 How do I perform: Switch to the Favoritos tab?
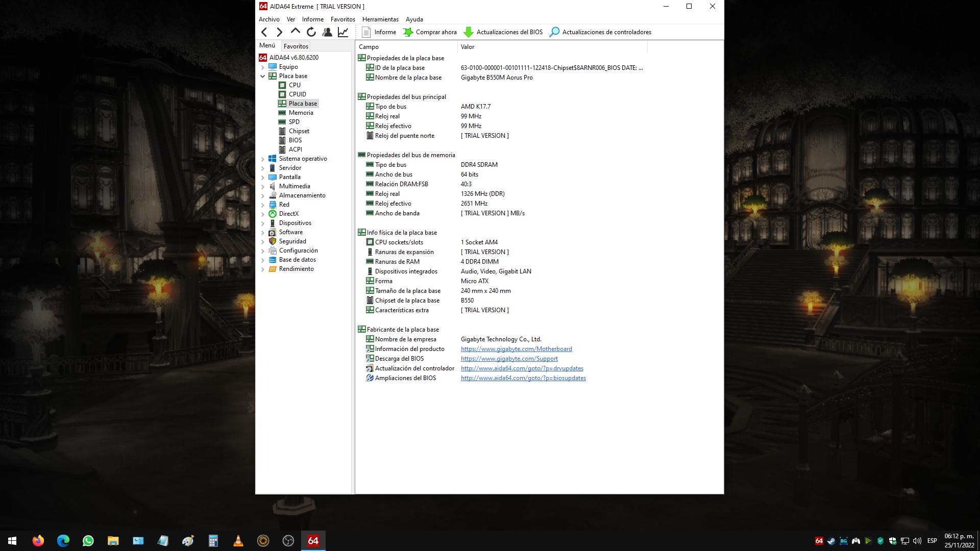tap(296, 46)
